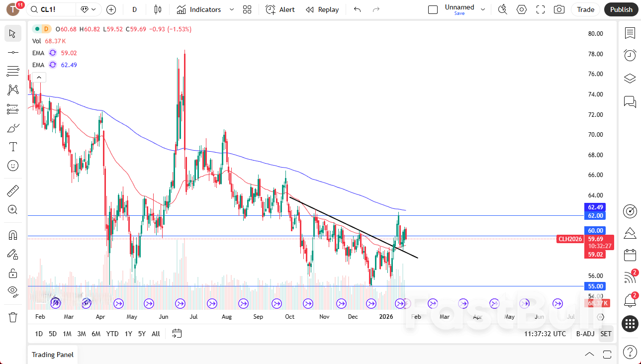This screenshot has width=641, height=364.
Task: Select the Trend Line drawing tool
Action: [13, 52]
